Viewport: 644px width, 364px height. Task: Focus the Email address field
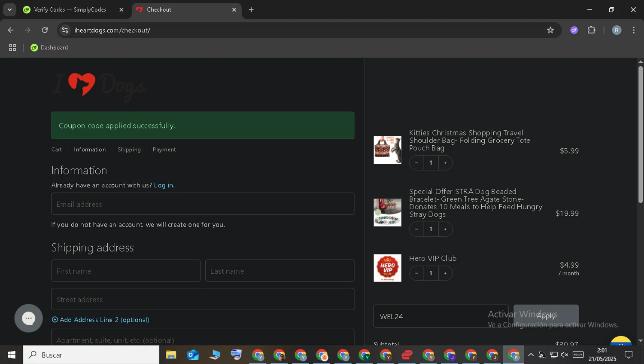click(203, 204)
